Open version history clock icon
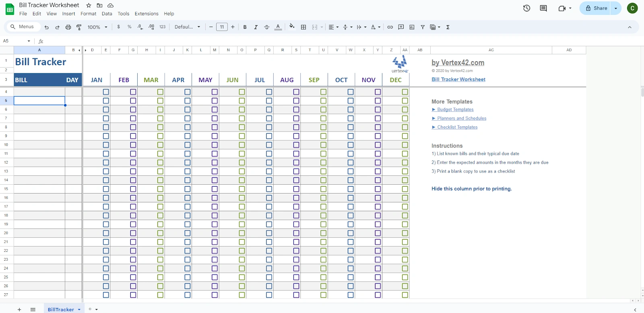The height and width of the screenshot is (313, 644). (526, 8)
